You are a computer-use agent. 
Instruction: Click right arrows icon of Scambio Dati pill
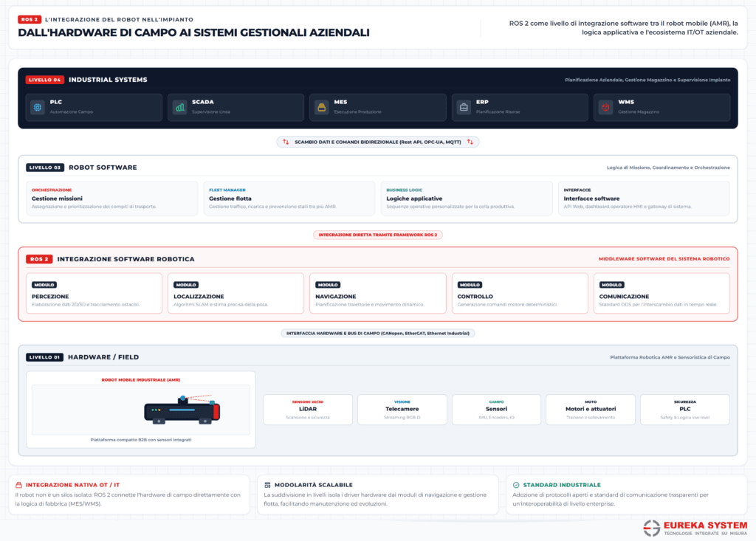(x=470, y=142)
